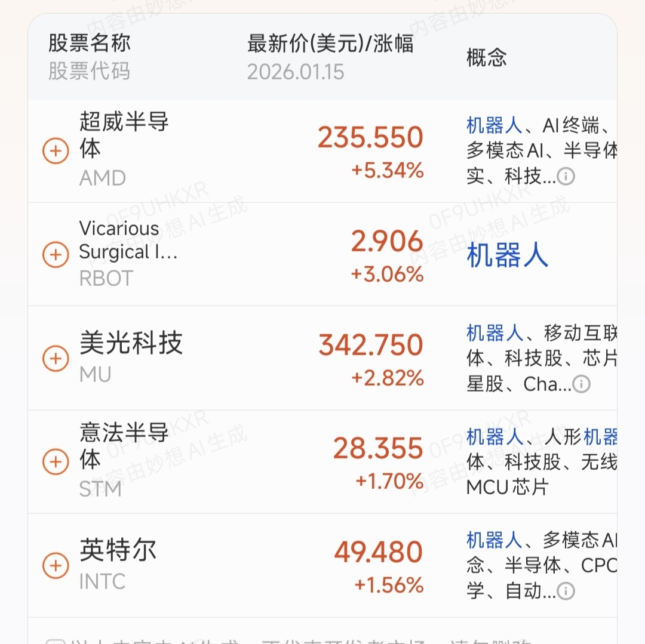Open 机器人 link in 英特尔 row

[494, 540]
